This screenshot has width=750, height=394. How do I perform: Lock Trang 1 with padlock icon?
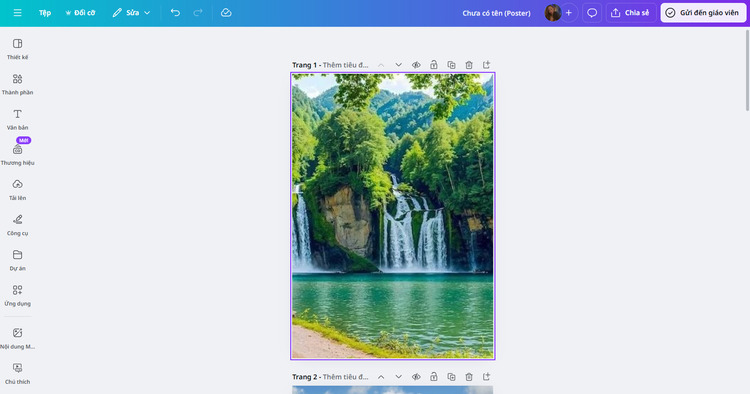pos(434,65)
